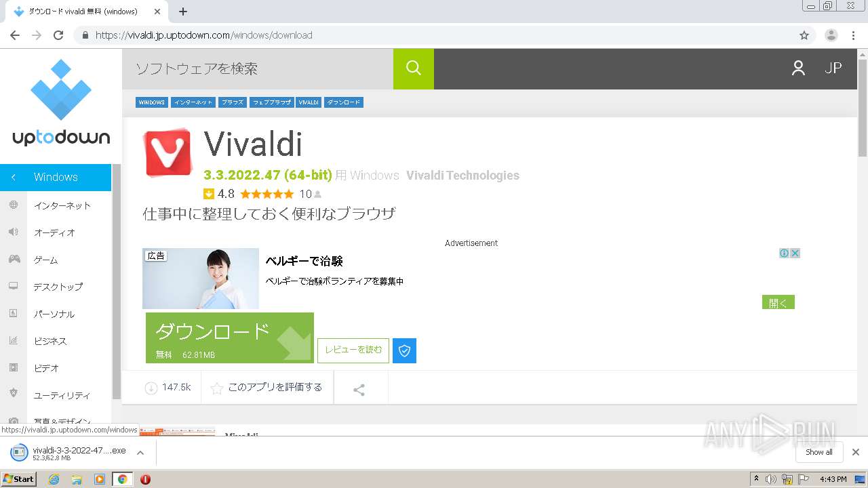
Task: Open the Windows Start menu
Action: coord(18,479)
